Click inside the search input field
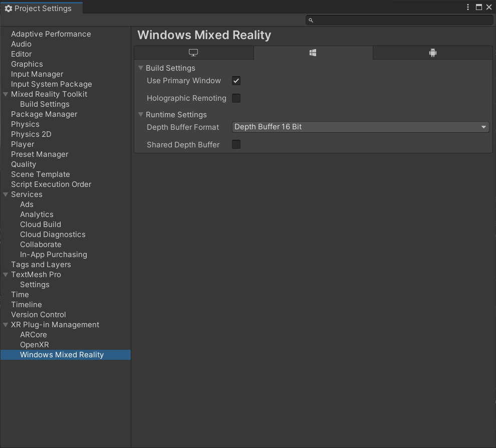The image size is (496, 448). 396,20
